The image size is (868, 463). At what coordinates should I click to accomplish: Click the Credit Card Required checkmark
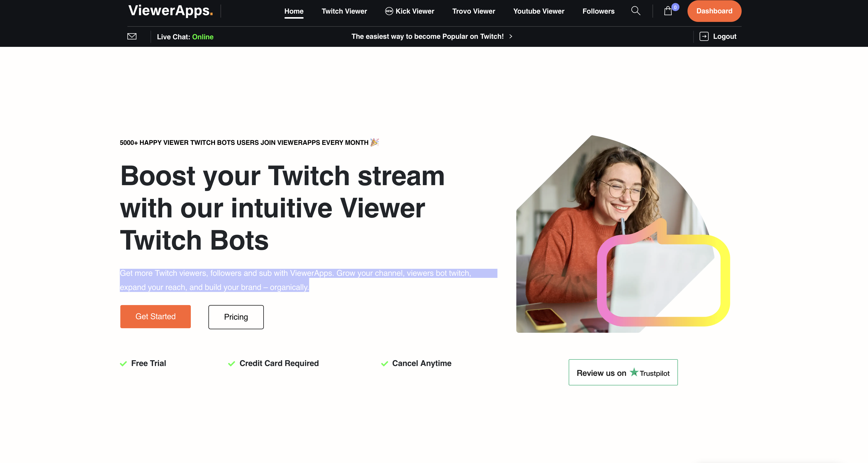pos(232,363)
